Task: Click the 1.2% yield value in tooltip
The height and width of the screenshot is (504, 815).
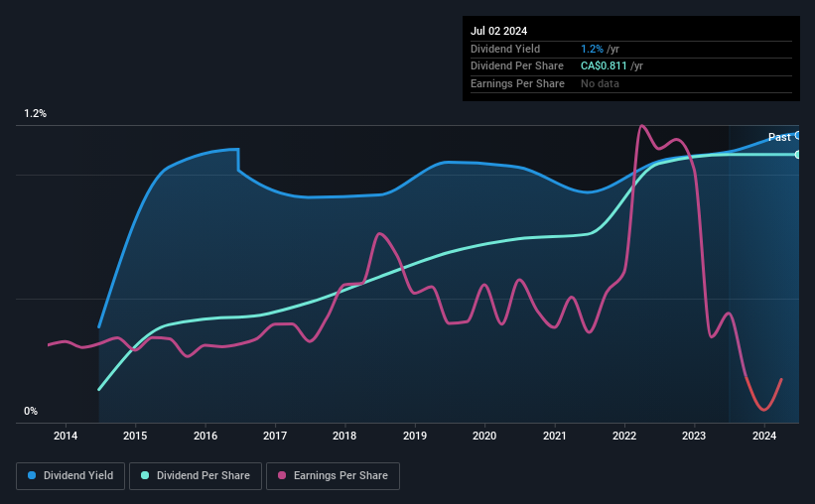Action: [x=592, y=49]
